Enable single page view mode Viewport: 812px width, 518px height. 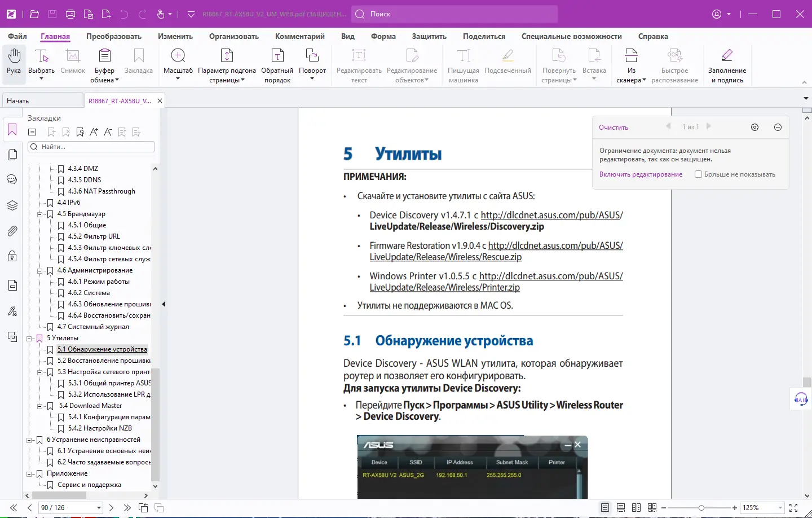(604, 508)
